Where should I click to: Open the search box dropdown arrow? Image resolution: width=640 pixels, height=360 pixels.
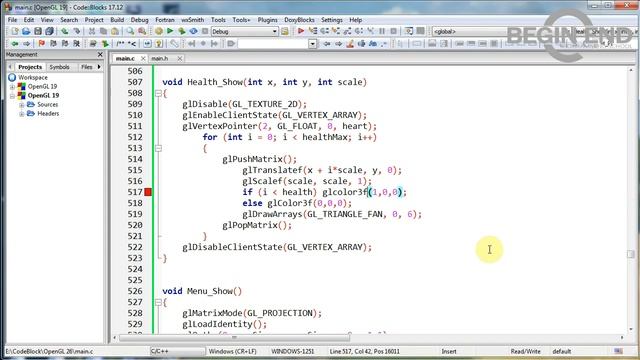coord(312,44)
